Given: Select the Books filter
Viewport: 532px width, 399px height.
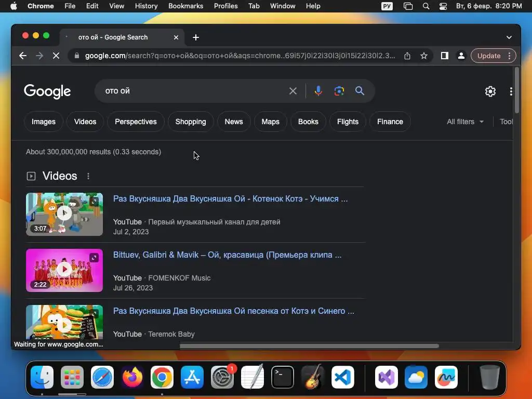Looking at the screenshot, I should [308, 122].
